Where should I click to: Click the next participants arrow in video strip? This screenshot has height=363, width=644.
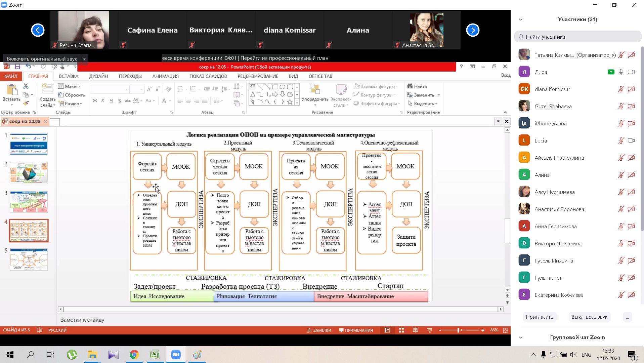(472, 30)
